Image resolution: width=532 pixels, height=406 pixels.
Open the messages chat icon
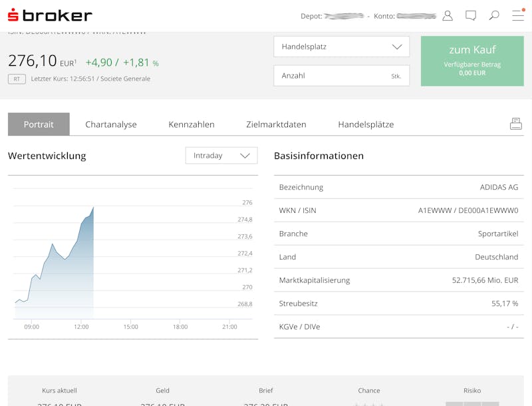[471, 15]
